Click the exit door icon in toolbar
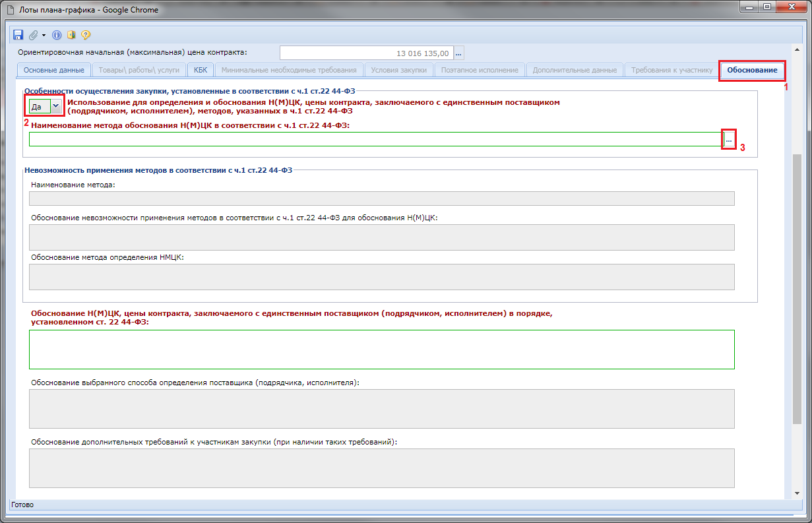This screenshot has width=812, height=523. [x=71, y=35]
